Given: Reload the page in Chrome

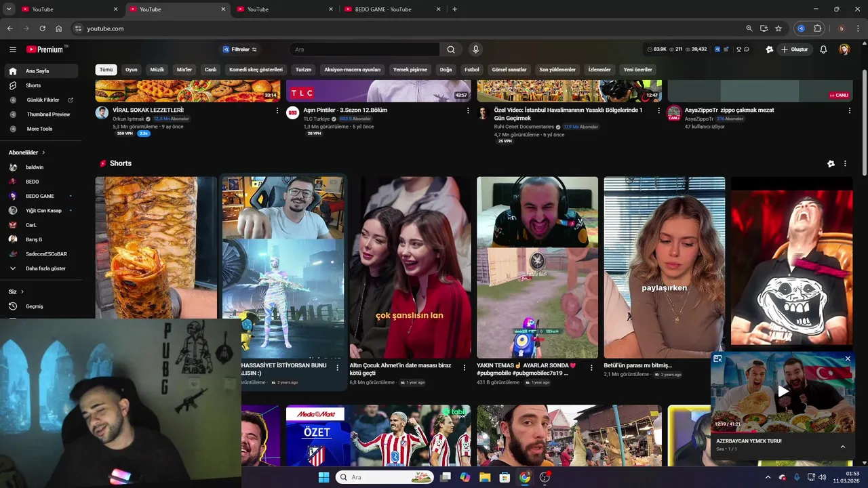Looking at the screenshot, I should coord(42,28).
